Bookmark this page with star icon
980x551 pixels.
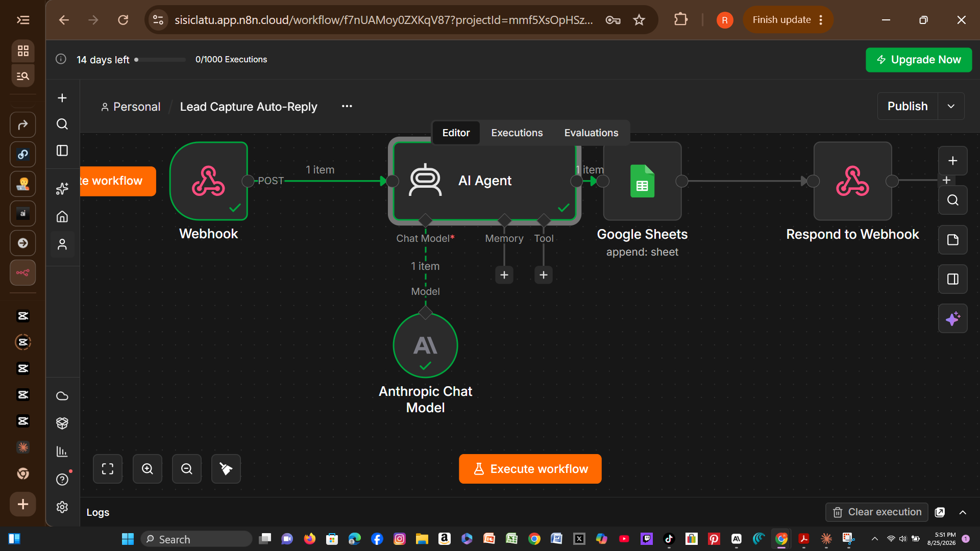point(639,20)
